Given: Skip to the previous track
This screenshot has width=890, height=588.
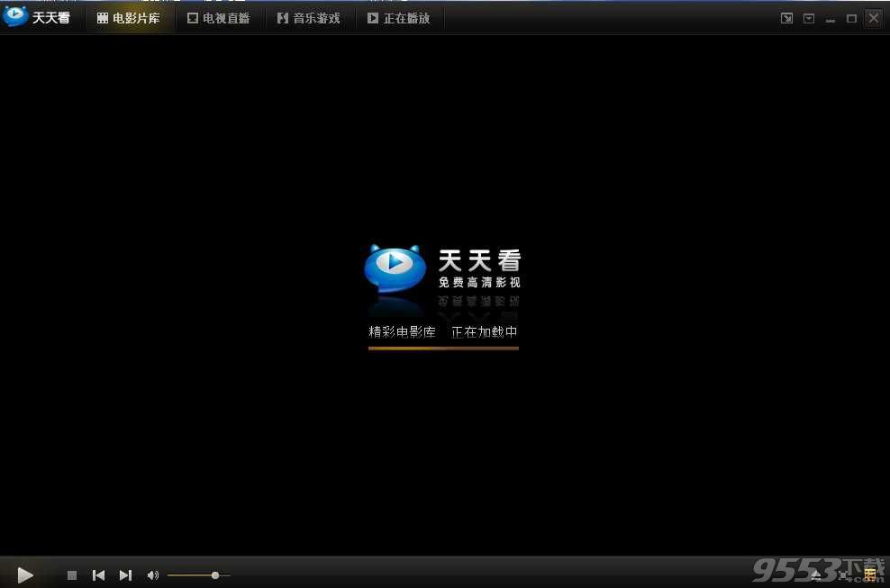Looking at the screenshot, I should (x=99, y=575).
